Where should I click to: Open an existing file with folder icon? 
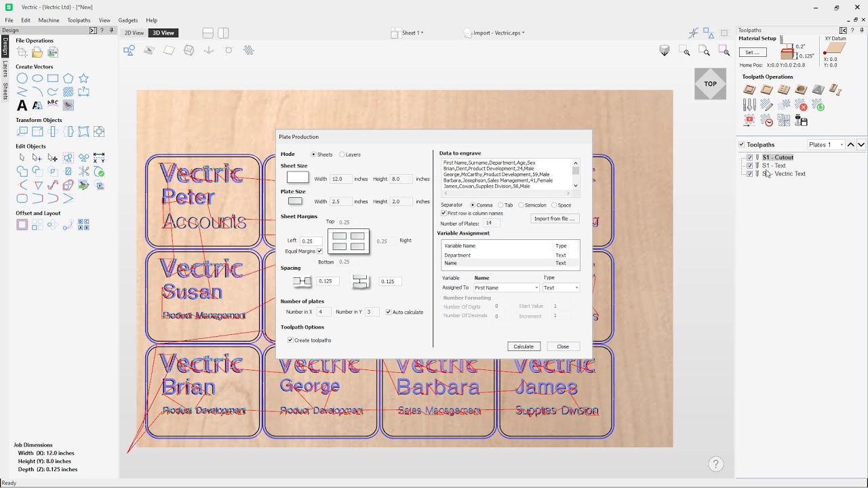tap(37, 52)
